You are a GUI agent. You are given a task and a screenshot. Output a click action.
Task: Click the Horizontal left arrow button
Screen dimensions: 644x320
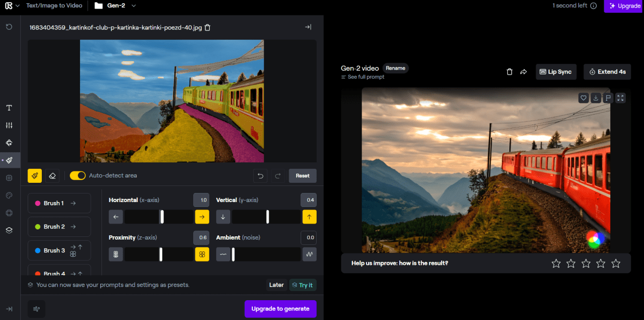click(x=115, y=217)
